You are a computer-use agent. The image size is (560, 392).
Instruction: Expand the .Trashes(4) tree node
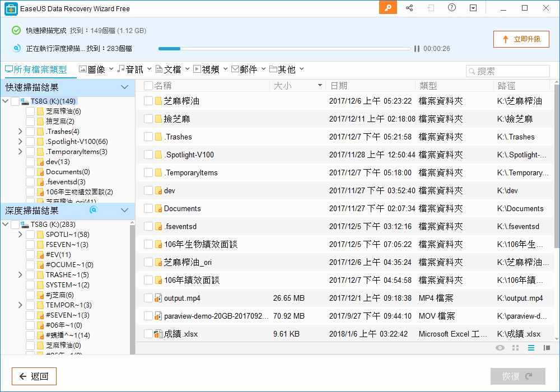pos(20,132)
